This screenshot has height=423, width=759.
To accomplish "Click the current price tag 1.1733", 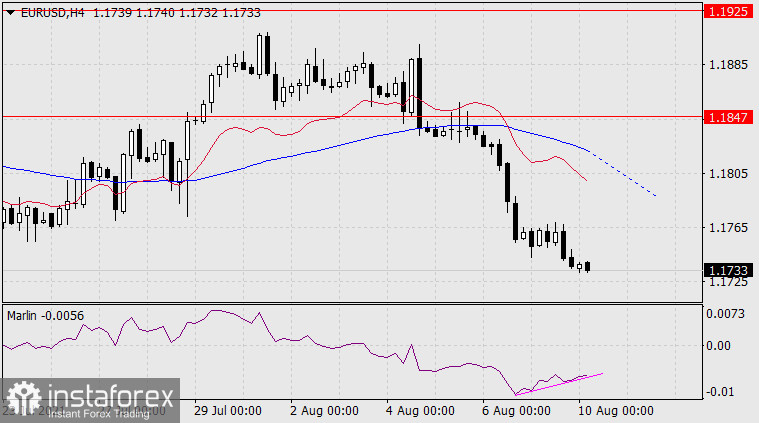I will [727, 270].
